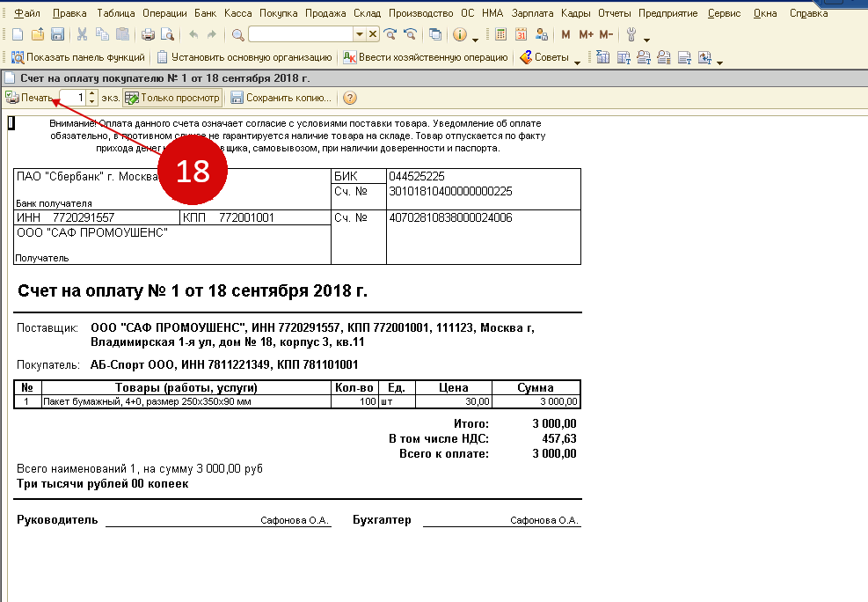Toggle Только просмотр view-only mode
868x602 pixels.
point(172,98)
